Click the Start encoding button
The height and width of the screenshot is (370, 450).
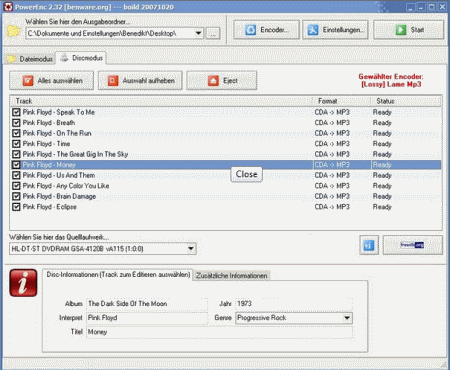(x=409, y=30)
